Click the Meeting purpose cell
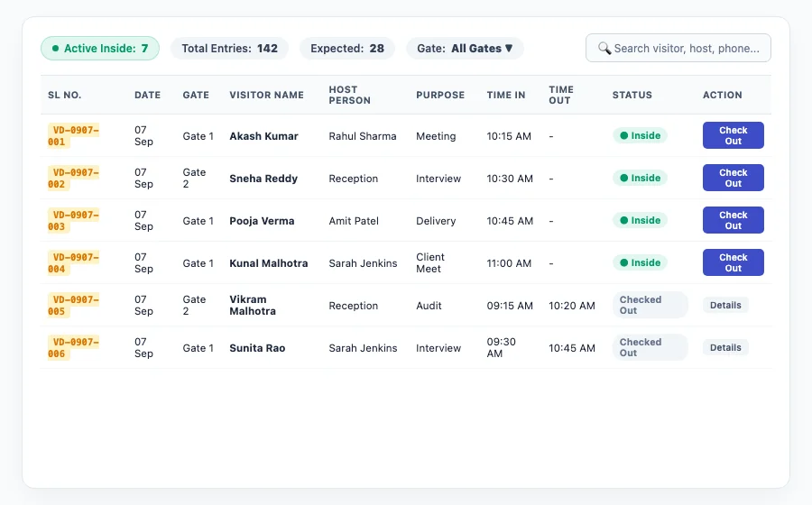812x505 pixels. click(x=436, y=136)
